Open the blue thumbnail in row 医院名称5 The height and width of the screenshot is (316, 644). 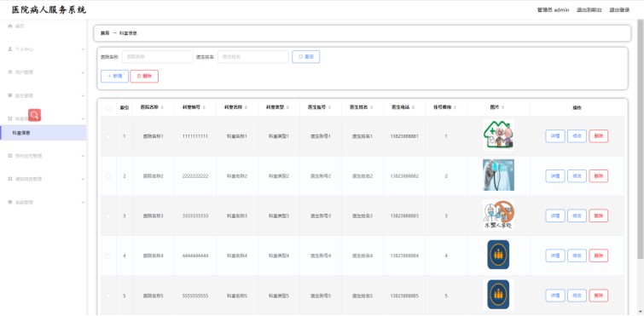[498, 294]
